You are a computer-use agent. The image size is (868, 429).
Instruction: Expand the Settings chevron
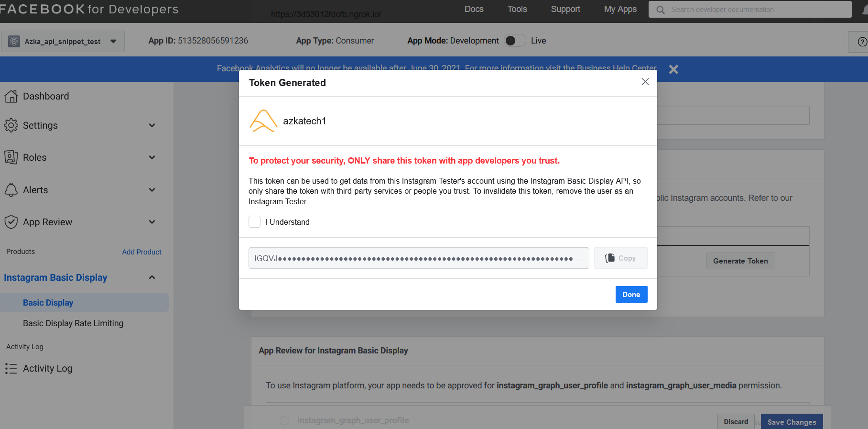coord(152,125)
